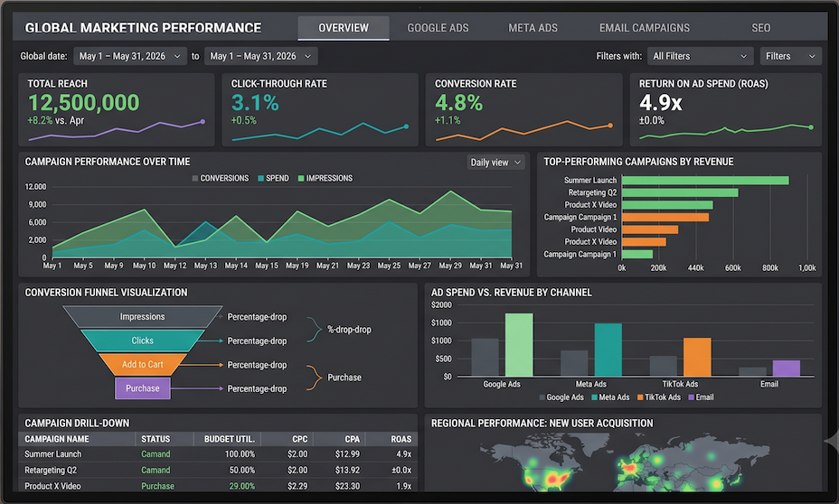This screenshot has width=839, height=504.
Task: Open the second date range selector
Action: [x=260, y=56]
